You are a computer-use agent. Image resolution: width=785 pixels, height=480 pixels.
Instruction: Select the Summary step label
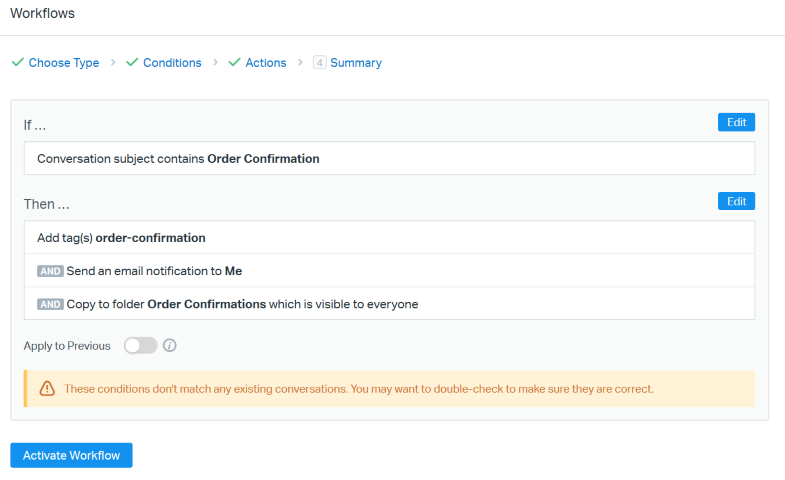click(356, 62)
